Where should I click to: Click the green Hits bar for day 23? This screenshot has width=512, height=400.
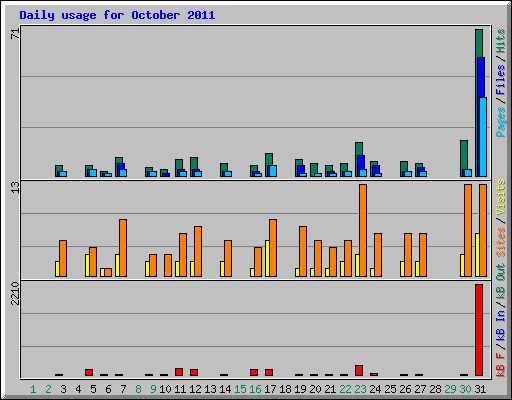click(359, 149)
